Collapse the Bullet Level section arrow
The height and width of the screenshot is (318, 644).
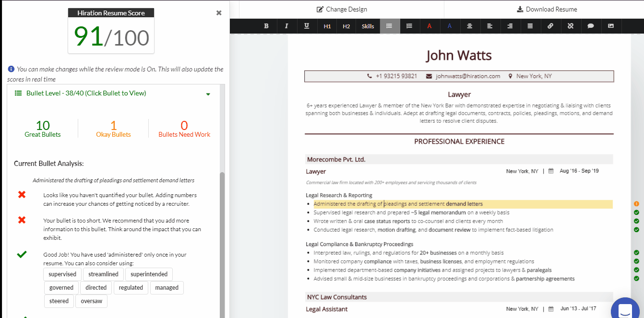(x=208, y=94)
